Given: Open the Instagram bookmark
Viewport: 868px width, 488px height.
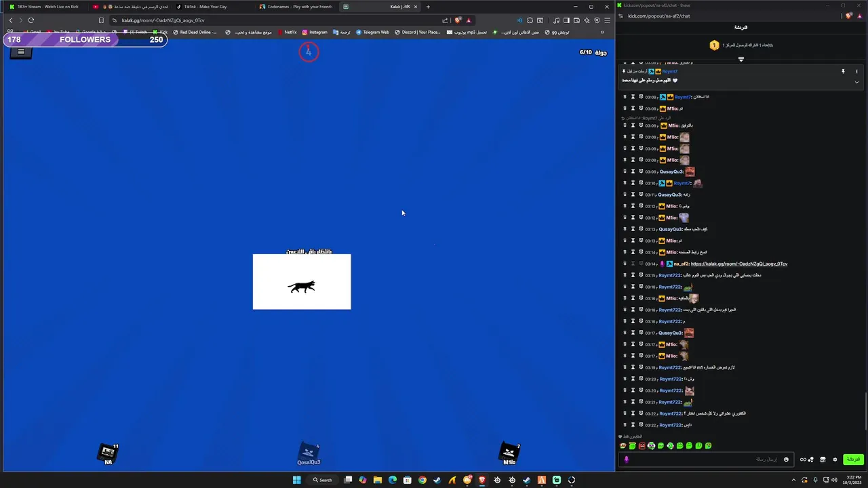Looking at the screenshot, I should 315,32.
